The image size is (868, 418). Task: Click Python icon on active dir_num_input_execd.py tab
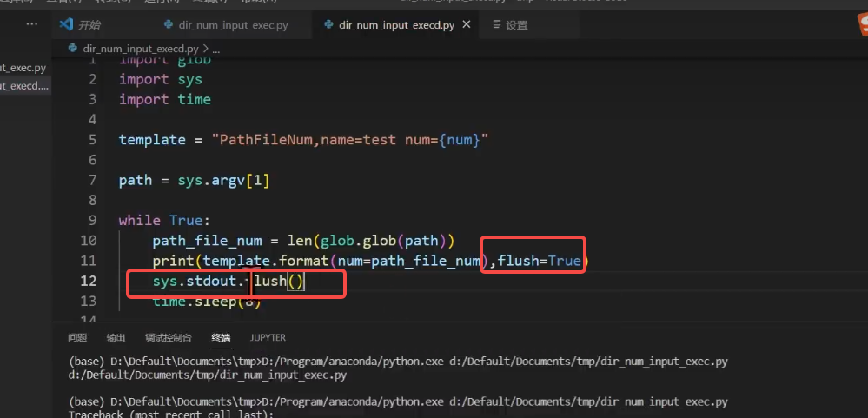pyautogui.click(x=328, y=25)
